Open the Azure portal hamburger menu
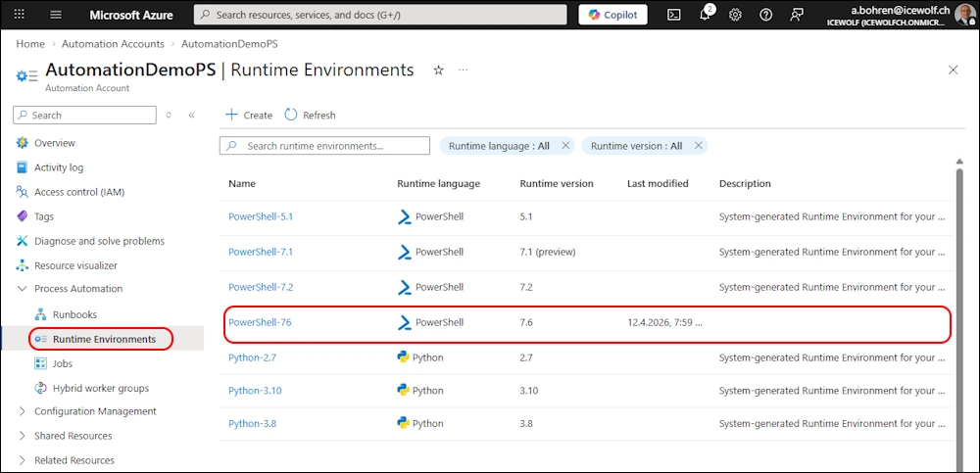This screenshot has width=980, height=473. tap(56, 15)
